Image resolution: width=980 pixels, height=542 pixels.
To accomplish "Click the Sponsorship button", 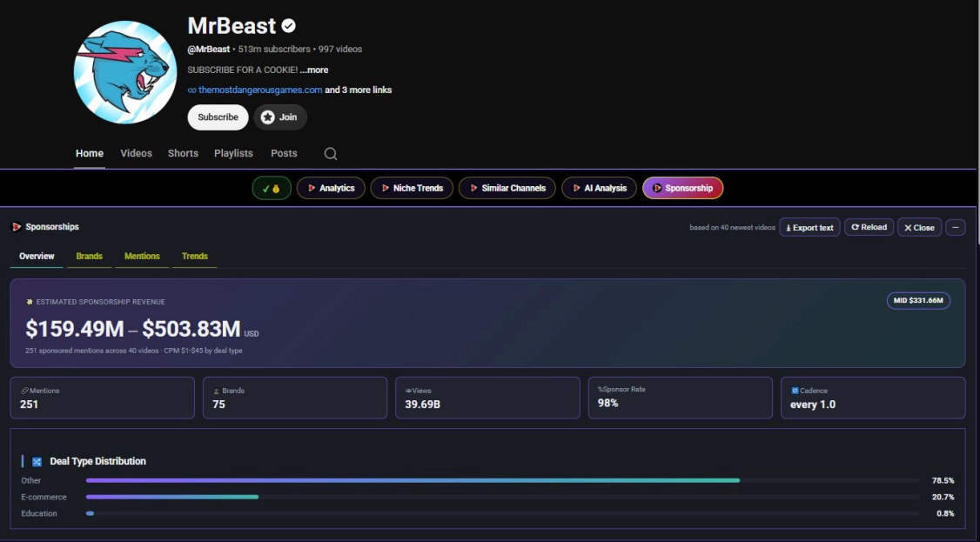I will pos(682,188).
